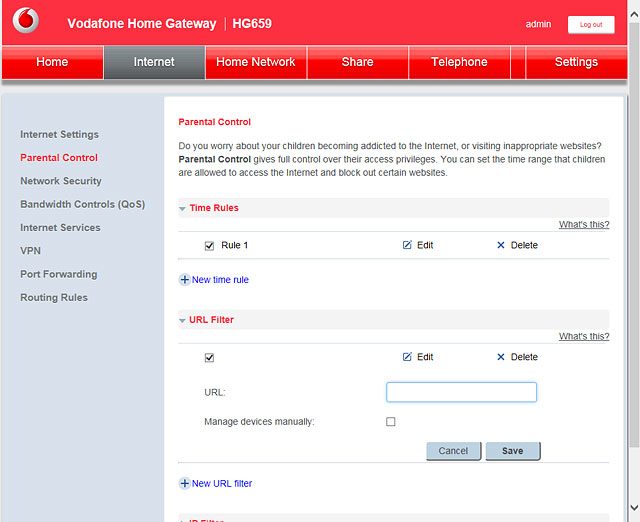This screenshot has height=522, width=640.
Task: Click the URL text input field
Action: point(461,392)
